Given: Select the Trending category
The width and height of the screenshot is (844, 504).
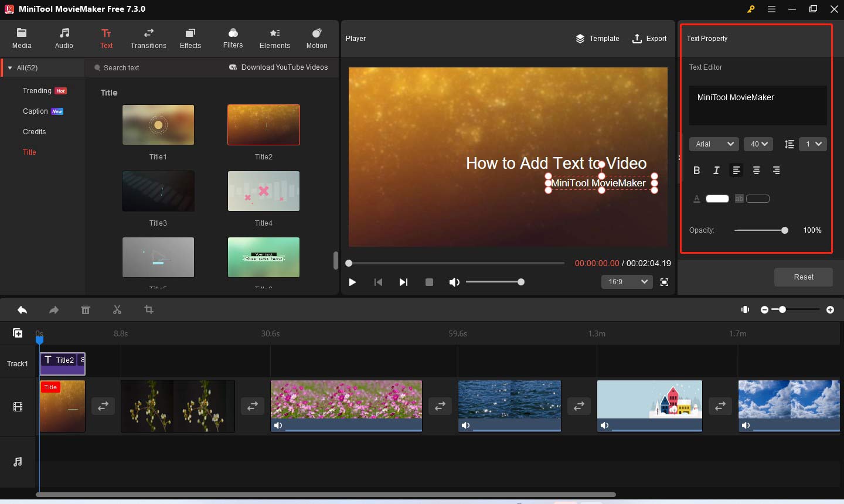Looking at the screenshot, I should click(45, 91).
